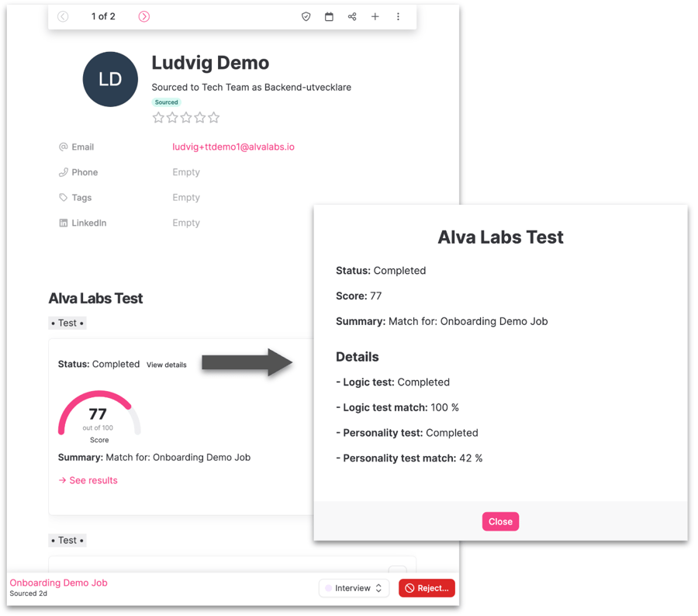The height and width of the screenshot is (616, 698).
Task: Click the Empty LinkedIn field
Action: [186, 223]
